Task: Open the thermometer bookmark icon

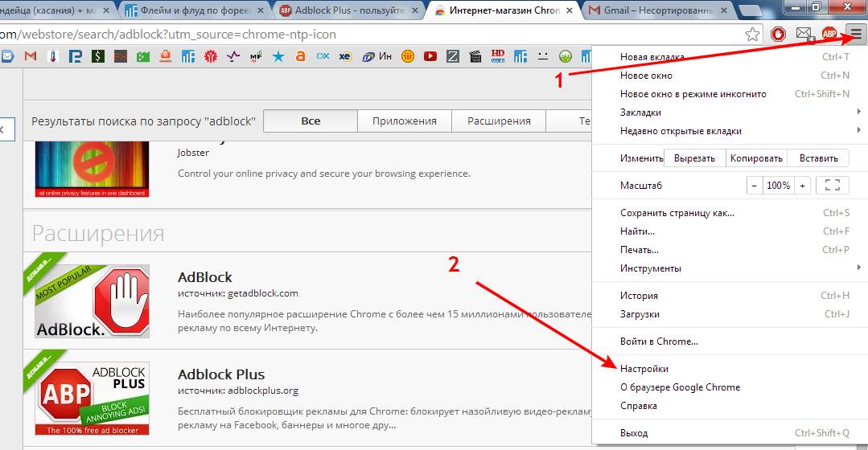Action: coord(53,56)
